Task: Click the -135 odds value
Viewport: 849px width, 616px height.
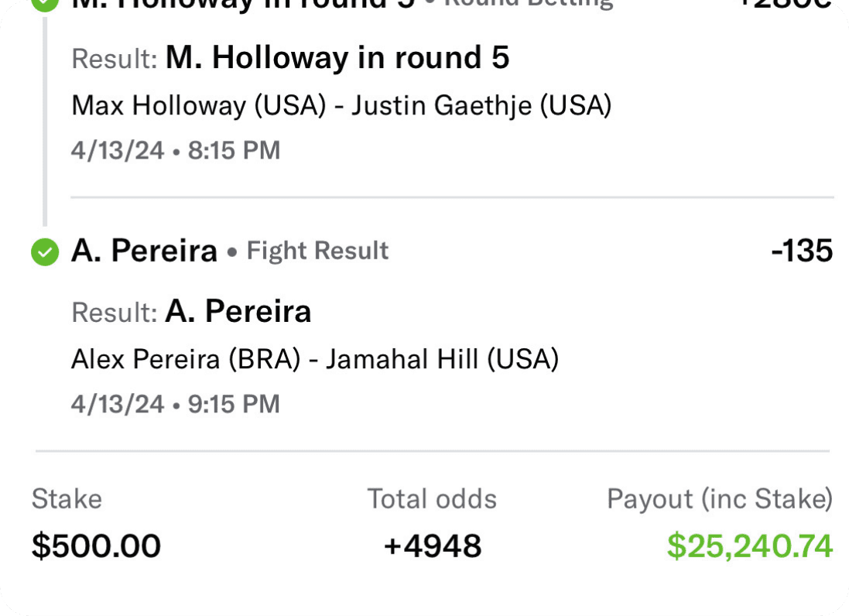Action: pos(802,251)
